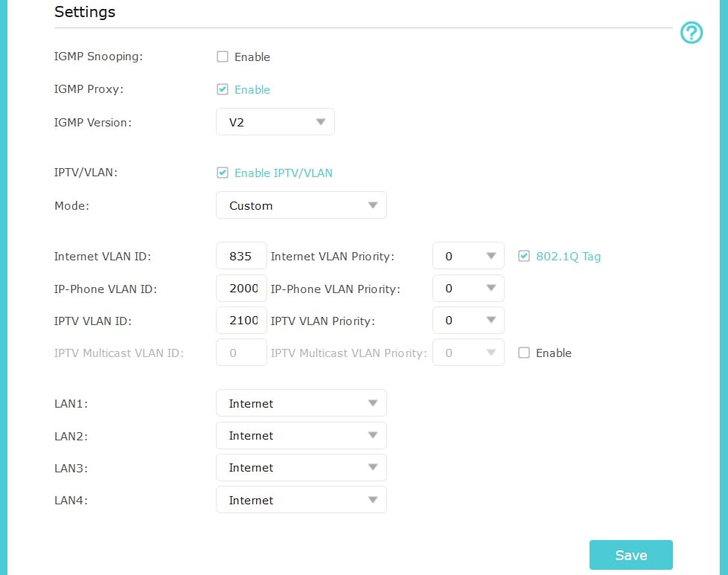Click the Internet VLAN ID field
The image size is (728, 575).
(x=241, y=256)
